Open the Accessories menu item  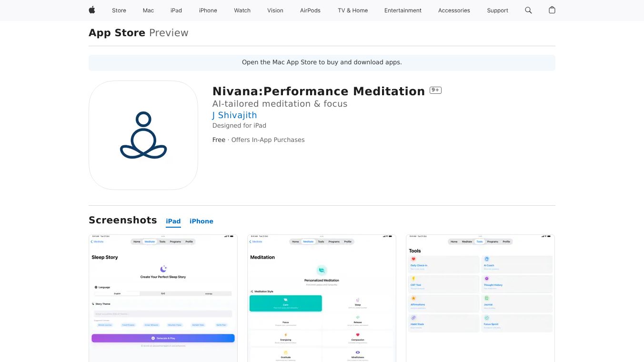click(x=454, y=10)
